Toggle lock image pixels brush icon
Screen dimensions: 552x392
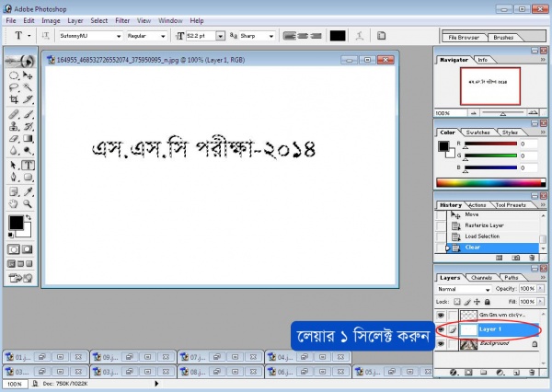pos(467,302)
